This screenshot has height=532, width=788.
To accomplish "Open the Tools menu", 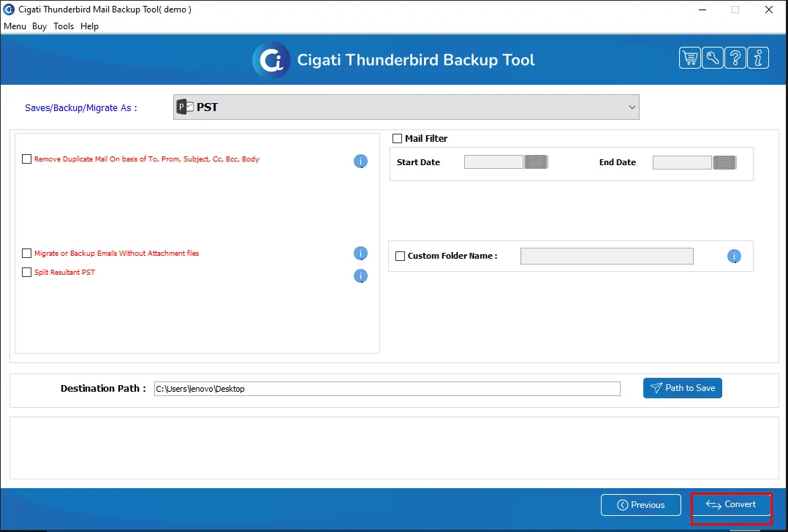I will click(64, 26).
